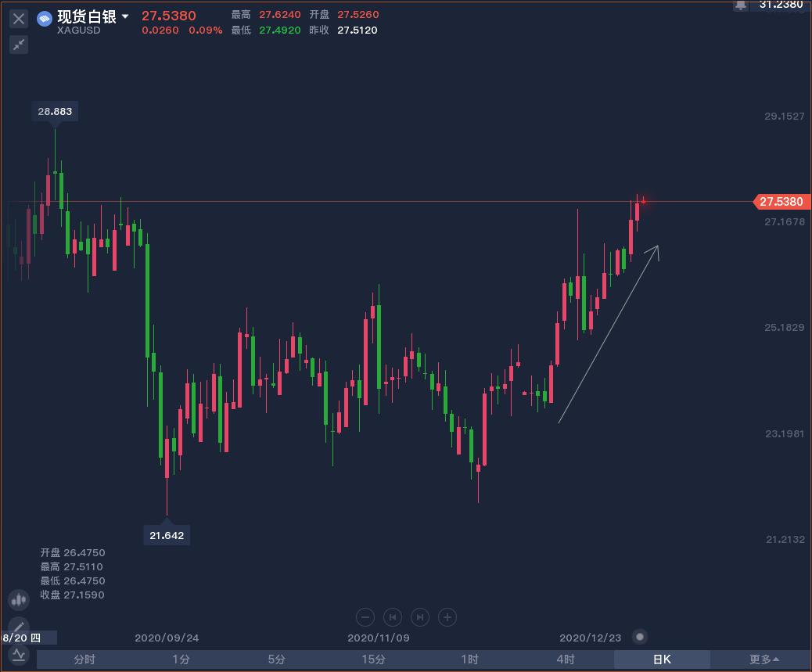Jump to the next bar button

[x=420, y=617]
